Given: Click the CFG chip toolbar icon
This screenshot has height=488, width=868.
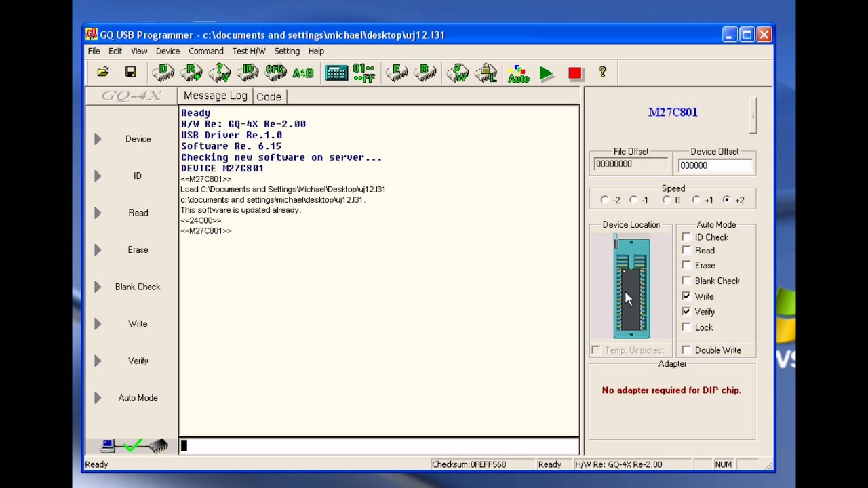Looking at the screenshot, I should 275,73.
